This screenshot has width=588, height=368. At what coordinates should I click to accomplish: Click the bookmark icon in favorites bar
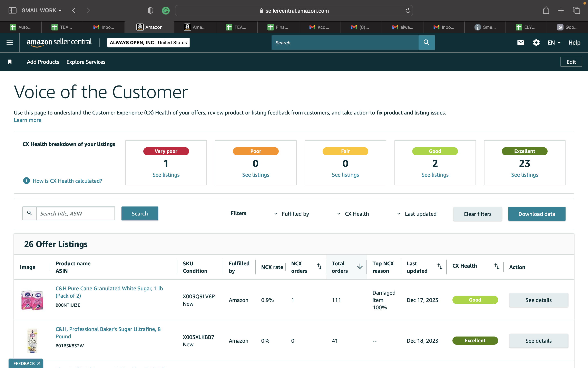(x=10, y=62)
